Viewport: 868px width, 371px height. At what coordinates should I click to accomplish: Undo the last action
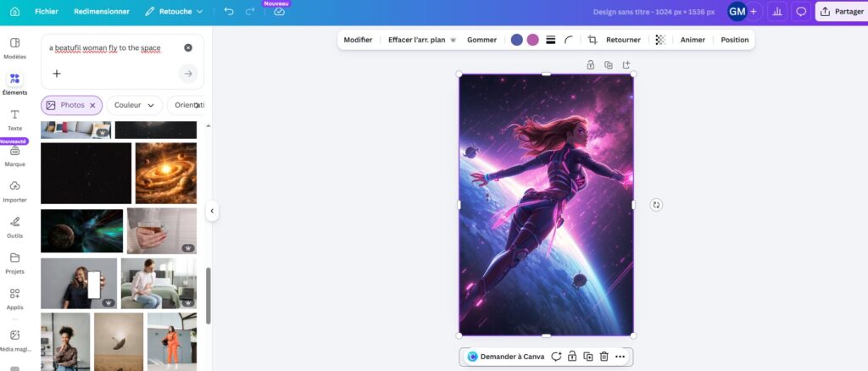click(229, 12)
